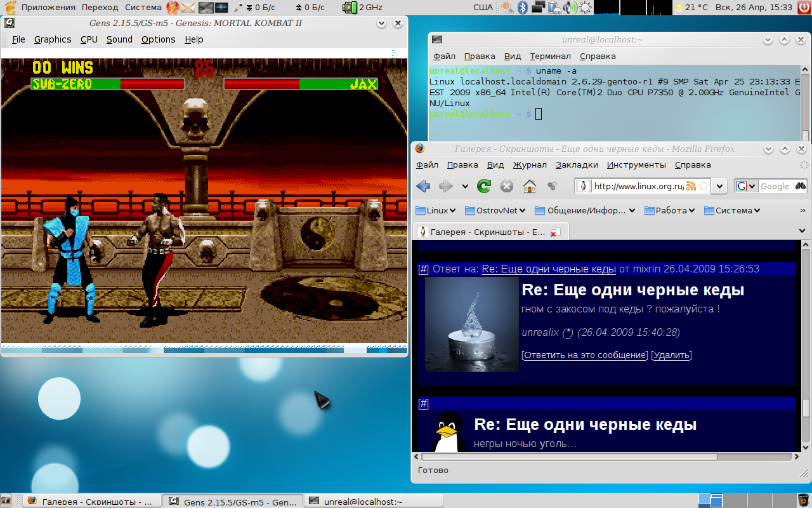
Task: Click the 'Удалить' link
Action: pyautogui.click(x=671, y=356)
